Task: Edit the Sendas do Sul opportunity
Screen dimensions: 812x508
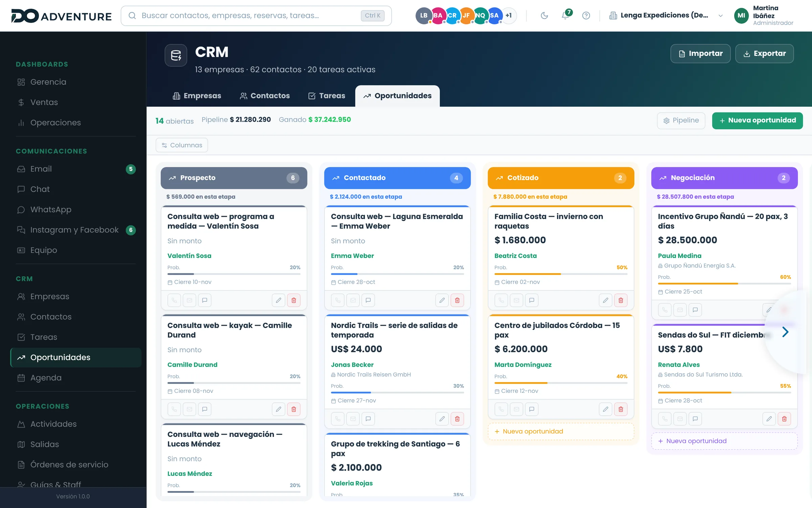Action: tap(769, 419)
